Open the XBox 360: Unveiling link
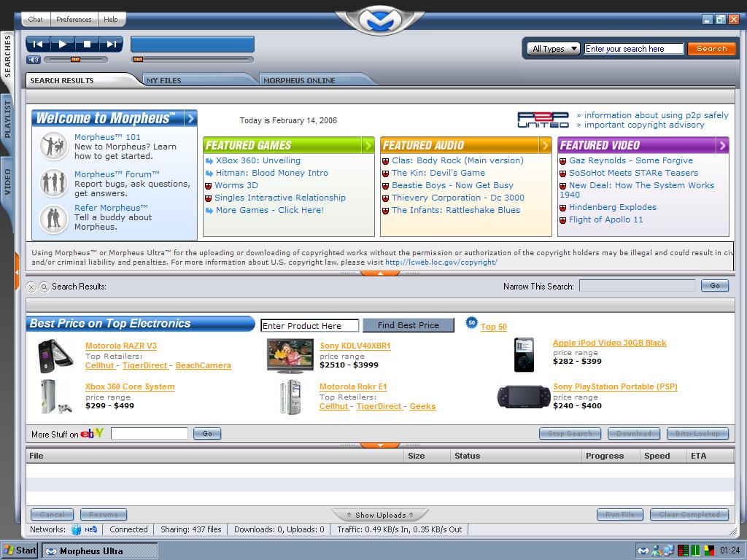Viewport: 747px width, 560px height. click(258, 160)
